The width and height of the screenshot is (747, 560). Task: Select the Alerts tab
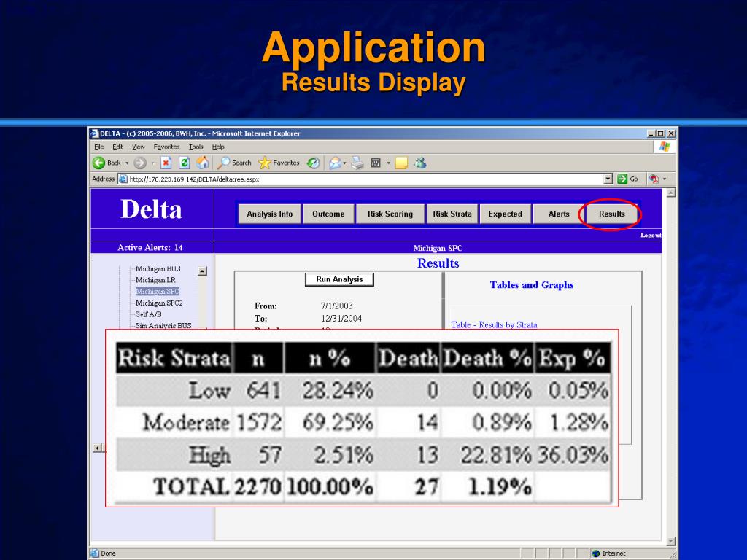click(x=558, y=214)
